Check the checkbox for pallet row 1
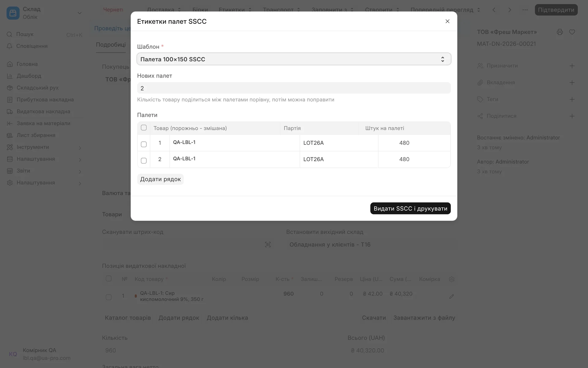The height and width of the screenshot is (368, 588). tap(144, 144)
